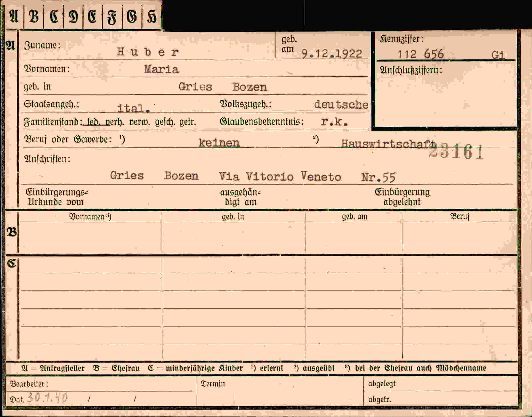Click the 'ausgehändigt am' label

240,197
